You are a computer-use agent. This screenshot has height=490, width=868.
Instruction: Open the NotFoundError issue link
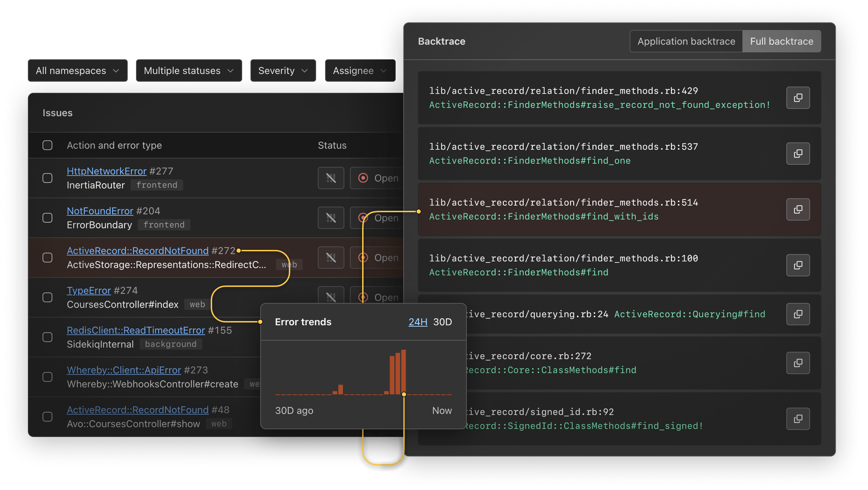click(100, 211)
